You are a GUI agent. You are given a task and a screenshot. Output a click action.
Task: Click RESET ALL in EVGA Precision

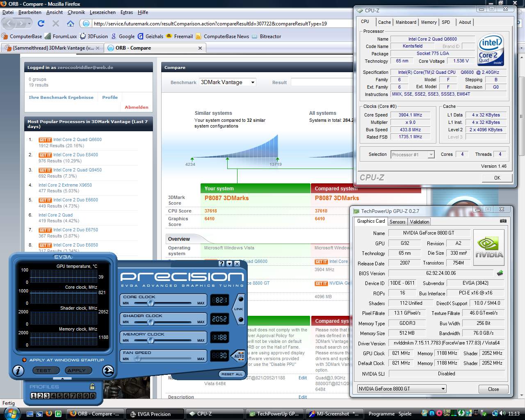pos(232,374)
